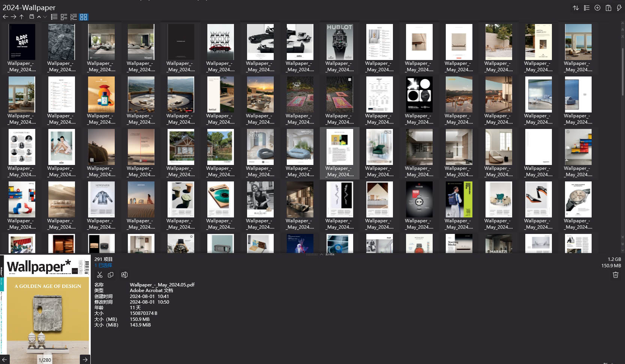The width and height of the screenshot is (625, 364).
Task: Toggle the details view layout
Action: [x=73, y=16]
